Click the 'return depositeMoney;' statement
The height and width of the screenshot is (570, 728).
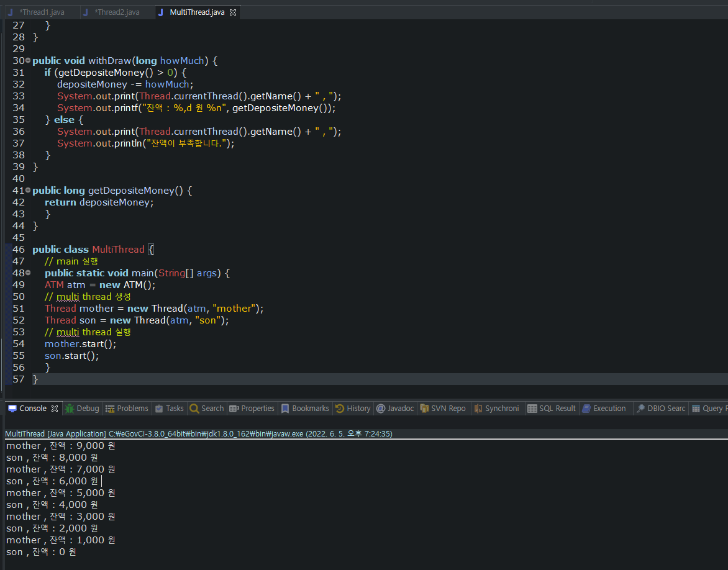tap(99, 202)
